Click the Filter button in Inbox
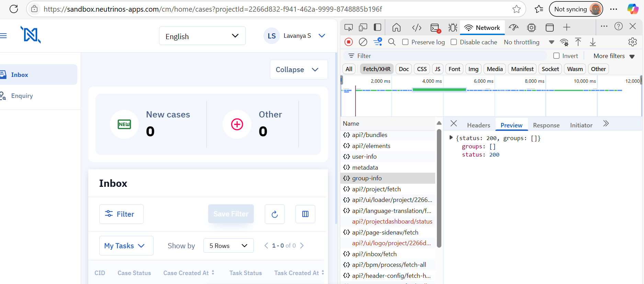The height and width of the screenshot is (284, 644). (x=121, y=214)
